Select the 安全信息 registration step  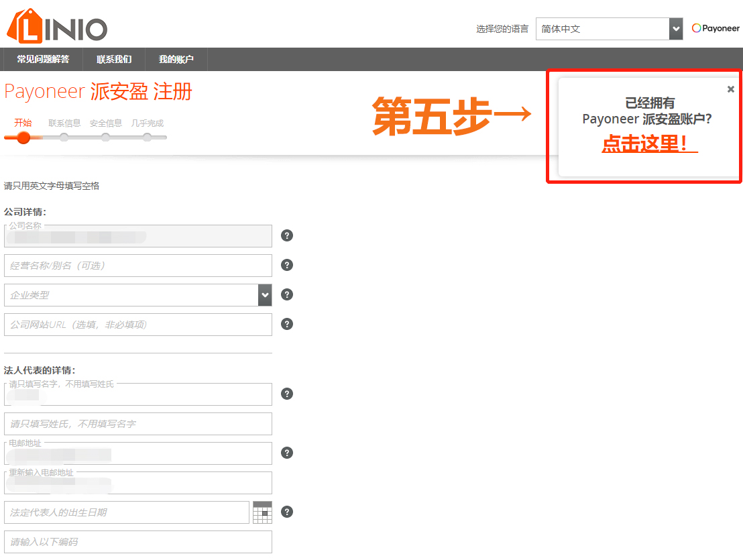pos(106,123)
